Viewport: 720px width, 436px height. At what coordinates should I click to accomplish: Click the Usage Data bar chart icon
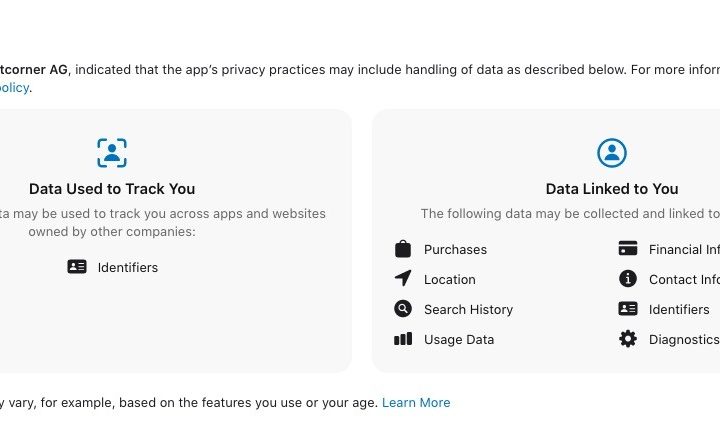(x=403, y=339)
